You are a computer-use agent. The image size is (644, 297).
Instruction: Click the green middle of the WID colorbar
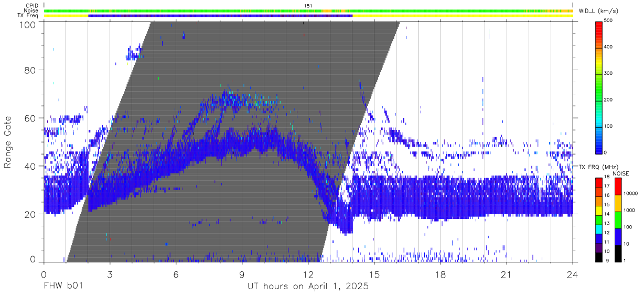pos(599,86)
